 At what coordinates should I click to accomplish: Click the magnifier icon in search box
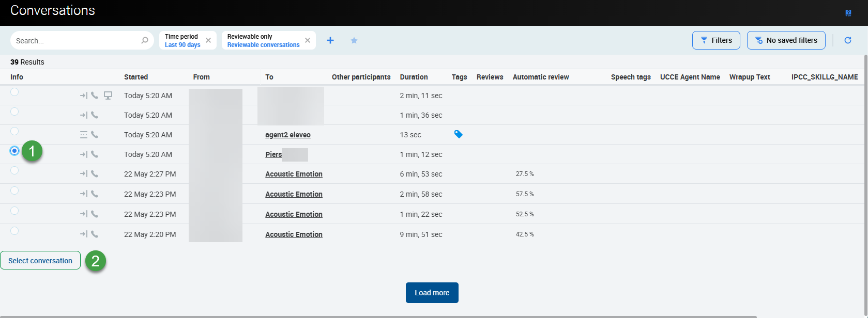pos(145,40)
